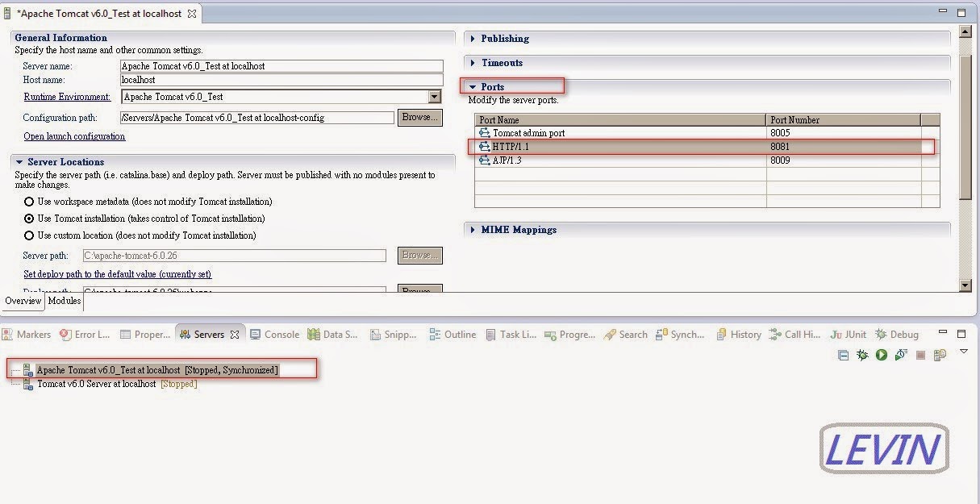This screenshot has height=504, width=980.
Task: Select Use workspace metadata option
Action: [x=29, y=202]
